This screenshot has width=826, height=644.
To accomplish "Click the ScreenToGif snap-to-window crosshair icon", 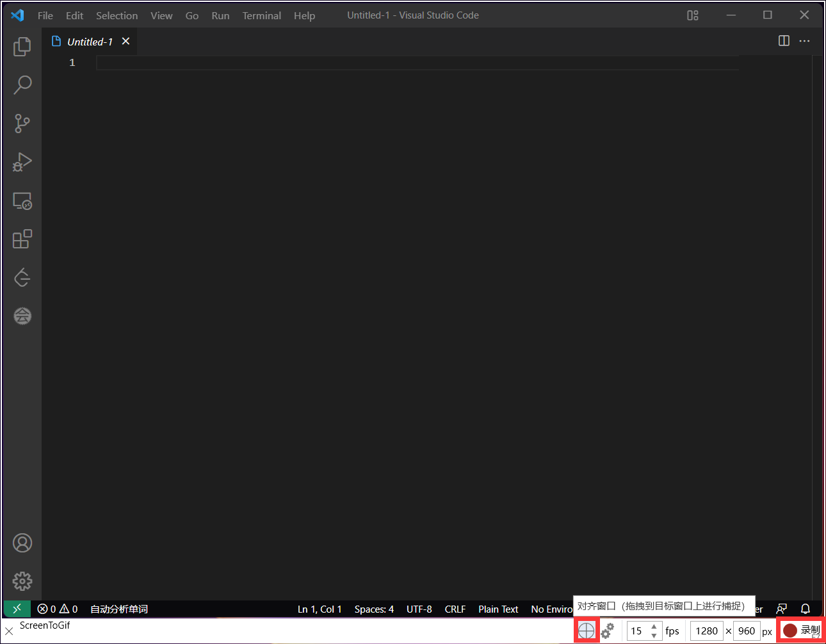I will pyautogui.click(x=587, y=631).
